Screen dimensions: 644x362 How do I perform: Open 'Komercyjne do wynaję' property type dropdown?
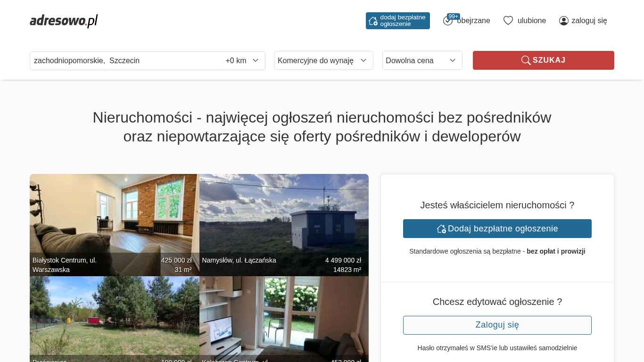(x=323, y=60)
